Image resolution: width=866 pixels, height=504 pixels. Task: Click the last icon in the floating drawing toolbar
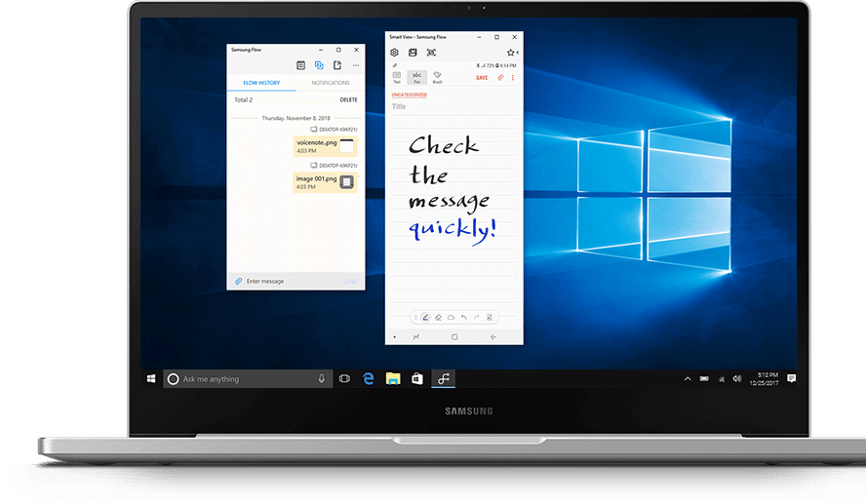click(490, 318)
